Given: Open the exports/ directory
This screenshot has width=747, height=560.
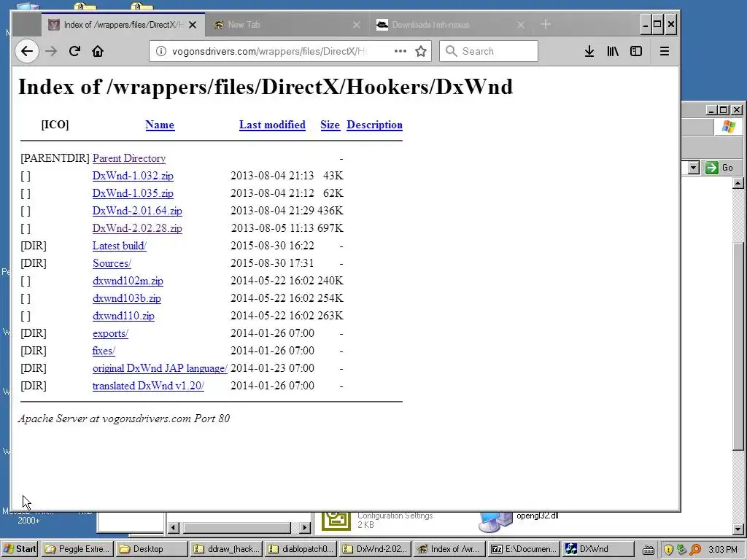Looking at the screenshot, I should coord(111,333).
